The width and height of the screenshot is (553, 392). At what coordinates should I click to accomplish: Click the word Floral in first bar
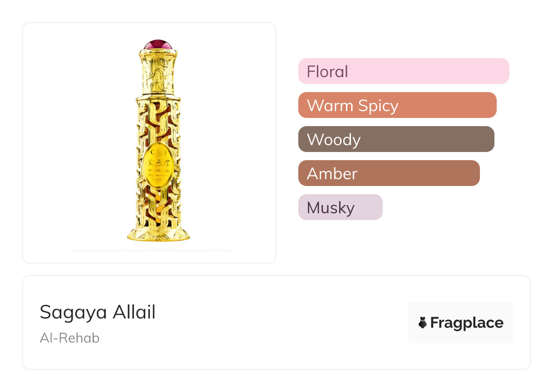tap(327, 71)
